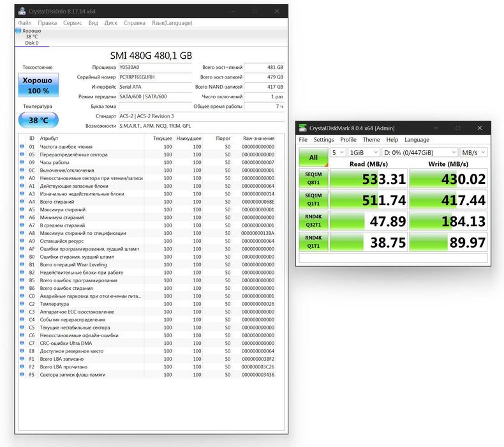Select the row CRC-ошибки Ultra DMA
This screenshot has height=447, width=504.
[147, 343]
